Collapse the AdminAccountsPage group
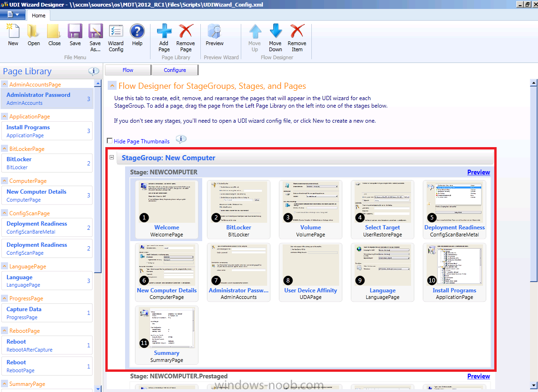This screenshot has height=392, width=538. tap(4, 84)
